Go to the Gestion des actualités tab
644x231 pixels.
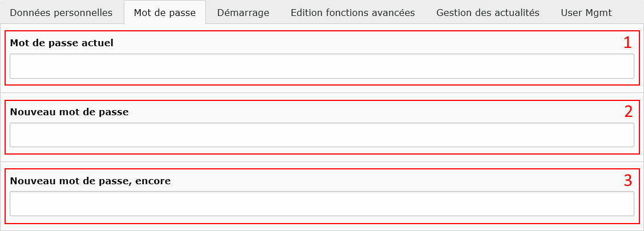(x=488, y=13)
